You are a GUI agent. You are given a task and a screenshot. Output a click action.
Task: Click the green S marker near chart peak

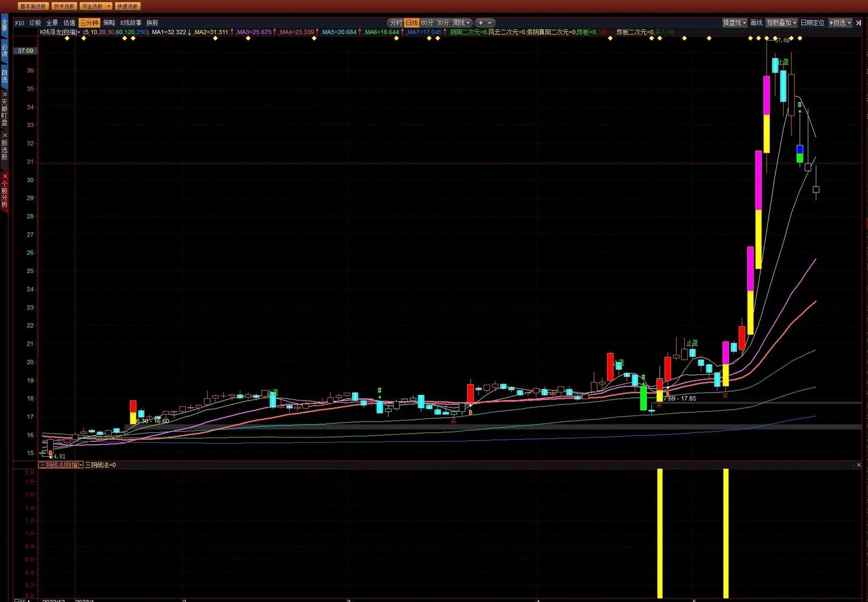pos(799,105)
